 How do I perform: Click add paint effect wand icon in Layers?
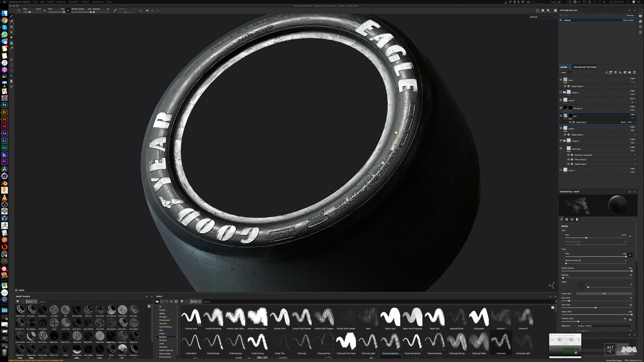[606, 73]
